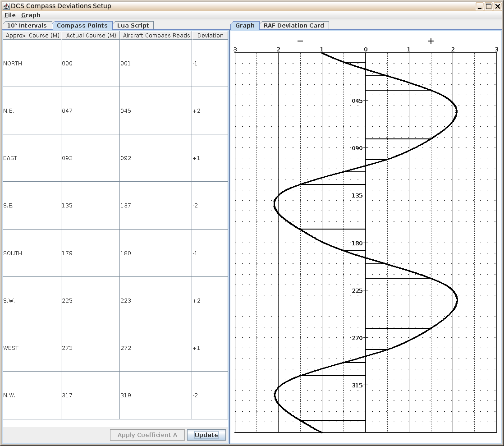Click the Approx. Course (M) column header
Screen dimensions: 504x446
32,35
